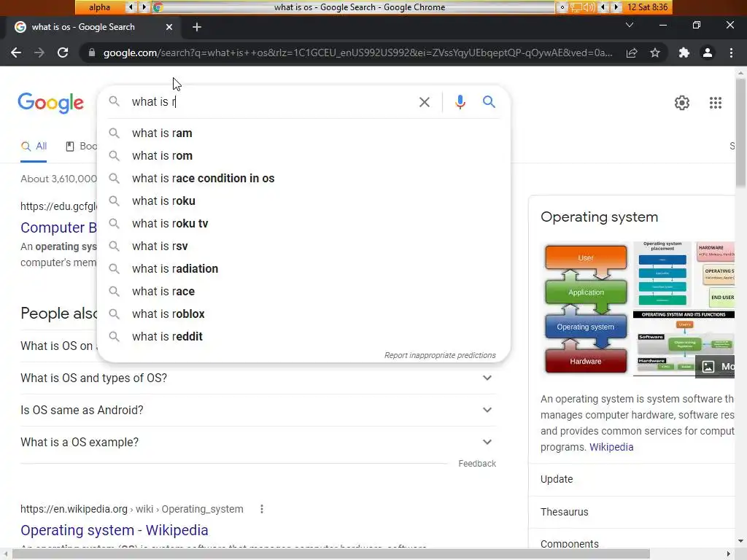
Task: Reload the Google search page
Action: [63, 52]
